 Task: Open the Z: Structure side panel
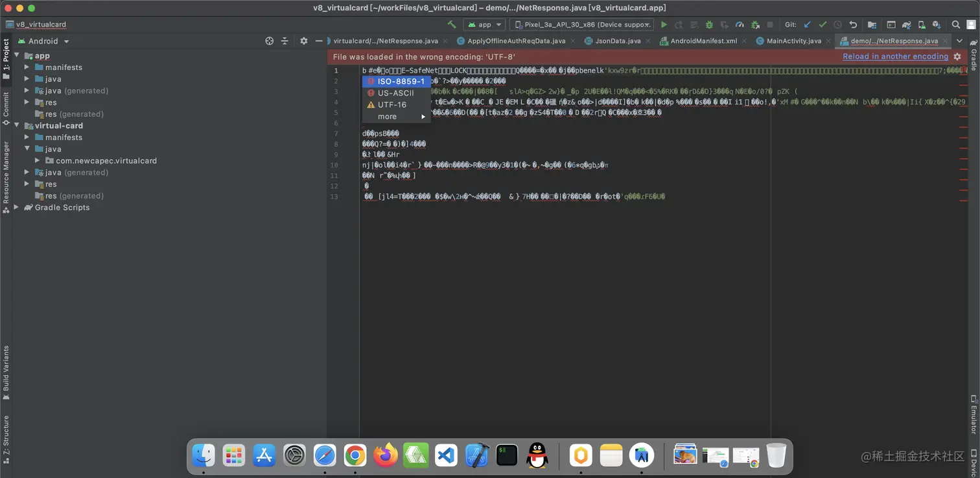coord(6,439)
